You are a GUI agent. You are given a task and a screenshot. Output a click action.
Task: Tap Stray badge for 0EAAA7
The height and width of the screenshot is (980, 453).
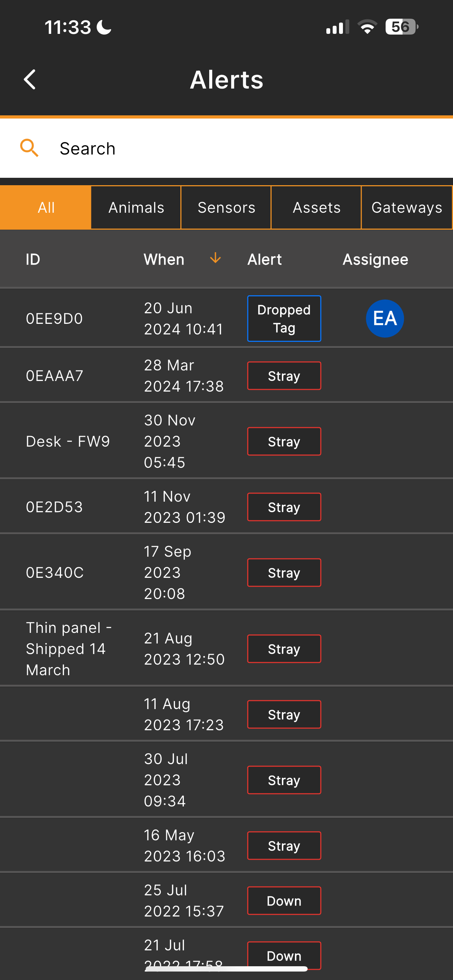284,376
